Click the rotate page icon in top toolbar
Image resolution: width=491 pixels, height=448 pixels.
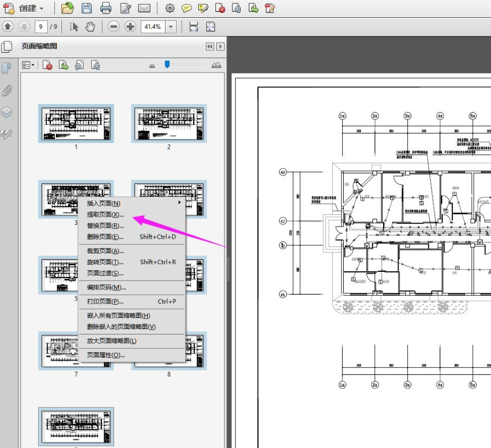(x=236, y=8)
